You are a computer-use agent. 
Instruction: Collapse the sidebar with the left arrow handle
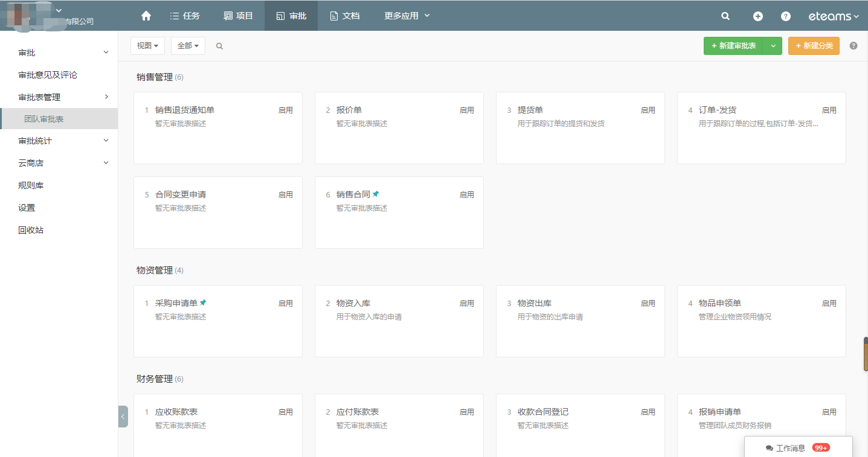click(123, 417)
